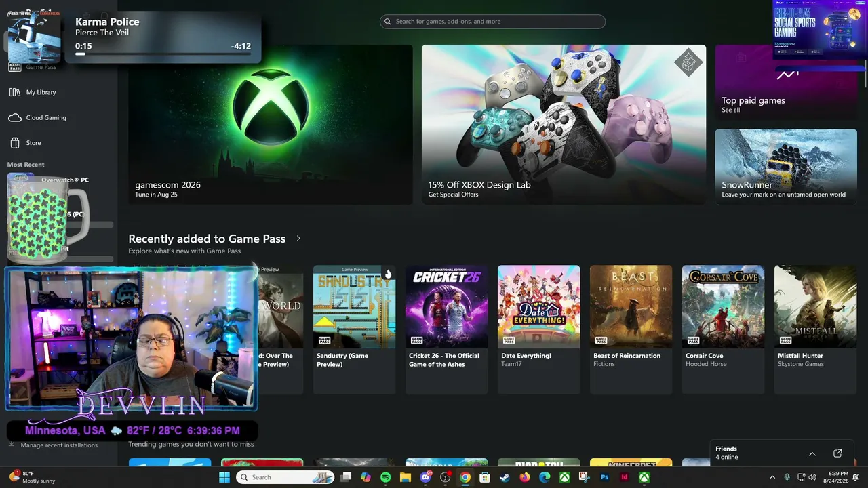
Task: Open Spotify from the taskbar
Action: coord(386,477)
